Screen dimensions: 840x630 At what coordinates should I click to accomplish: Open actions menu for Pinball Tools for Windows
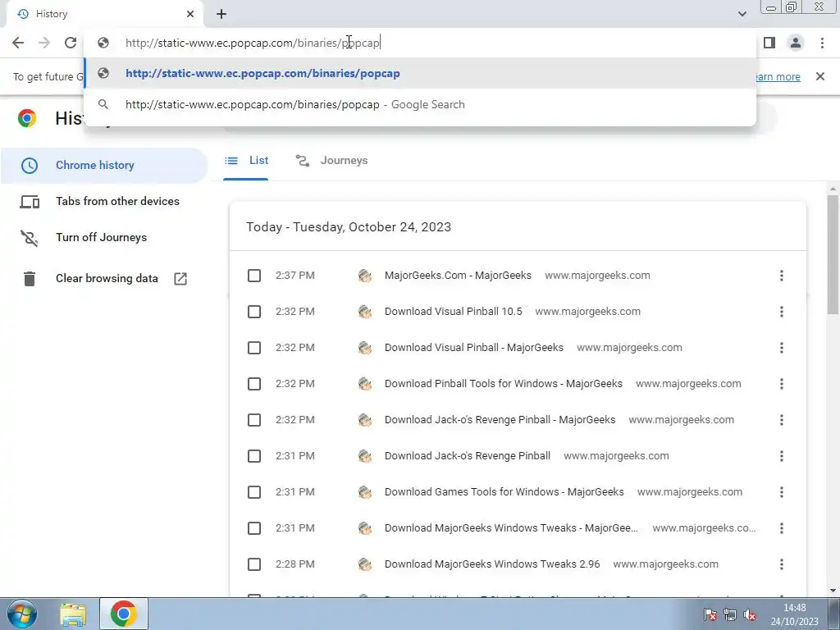tap(782, 384)
